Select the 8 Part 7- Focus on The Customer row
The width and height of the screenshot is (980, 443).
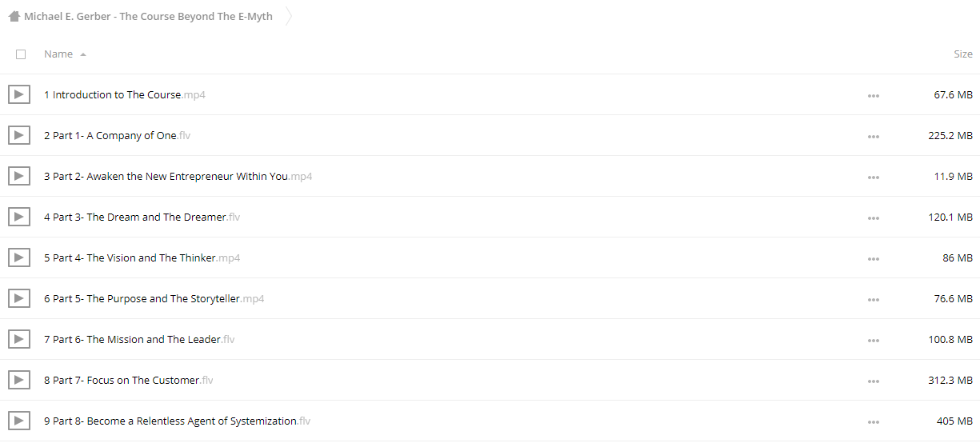coord(490,380)
